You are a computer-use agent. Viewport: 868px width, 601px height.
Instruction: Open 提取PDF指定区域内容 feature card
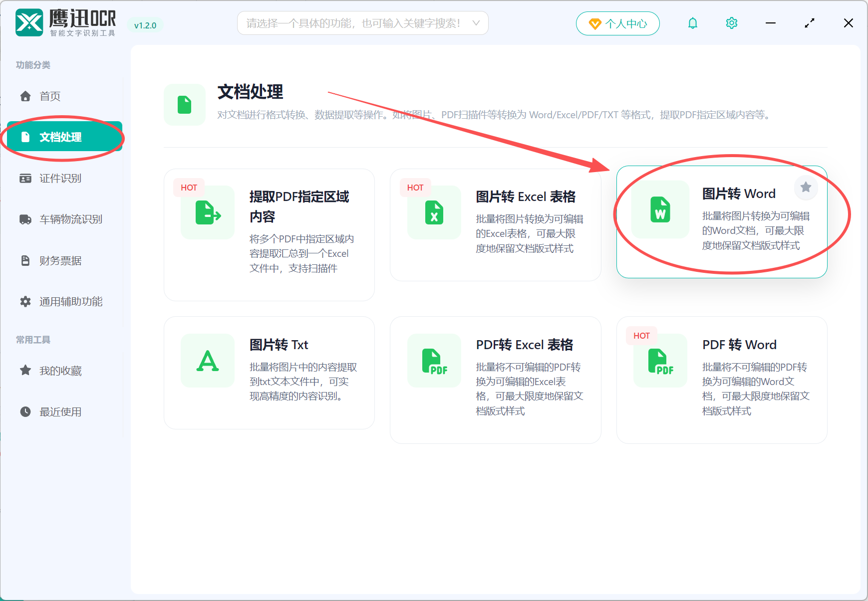(x=269, y=234)
